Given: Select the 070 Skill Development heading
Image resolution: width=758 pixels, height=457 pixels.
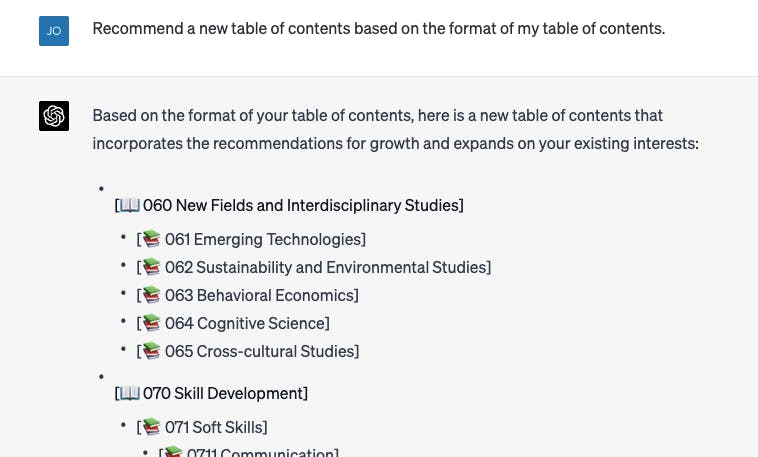Looking at the screenshot, I should pyautogui.click(x=211, y=394).
